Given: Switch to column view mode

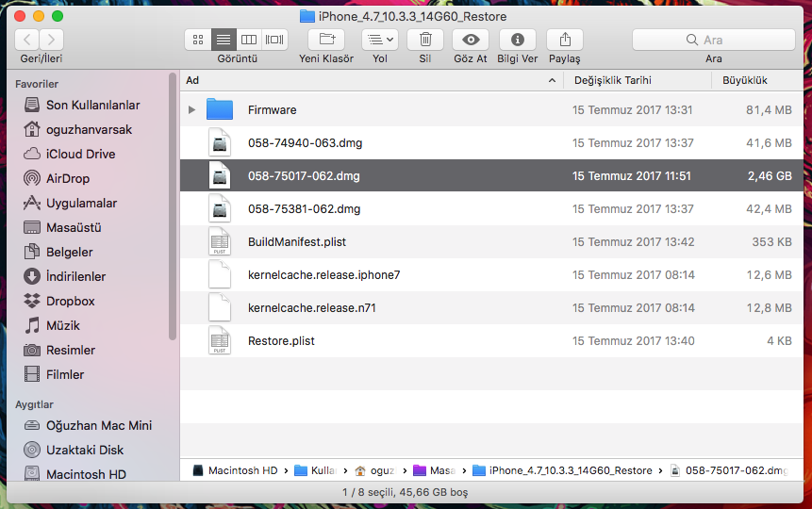Looking at the screenshot, I should click(249, 40).
